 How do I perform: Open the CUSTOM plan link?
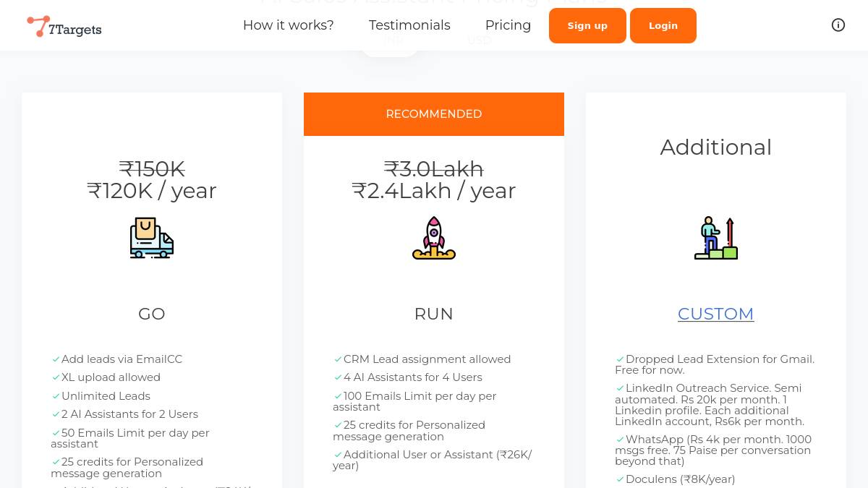point(716,314)
